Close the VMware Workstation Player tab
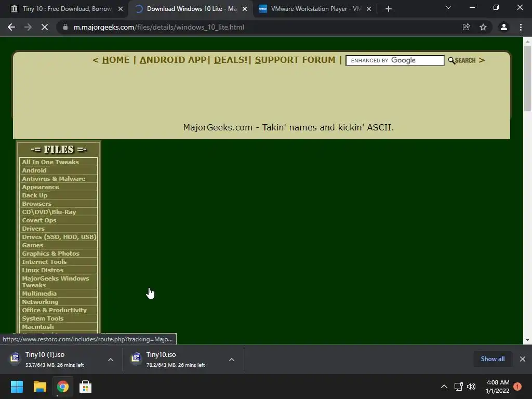532x399 pixels. pos(369,9)
